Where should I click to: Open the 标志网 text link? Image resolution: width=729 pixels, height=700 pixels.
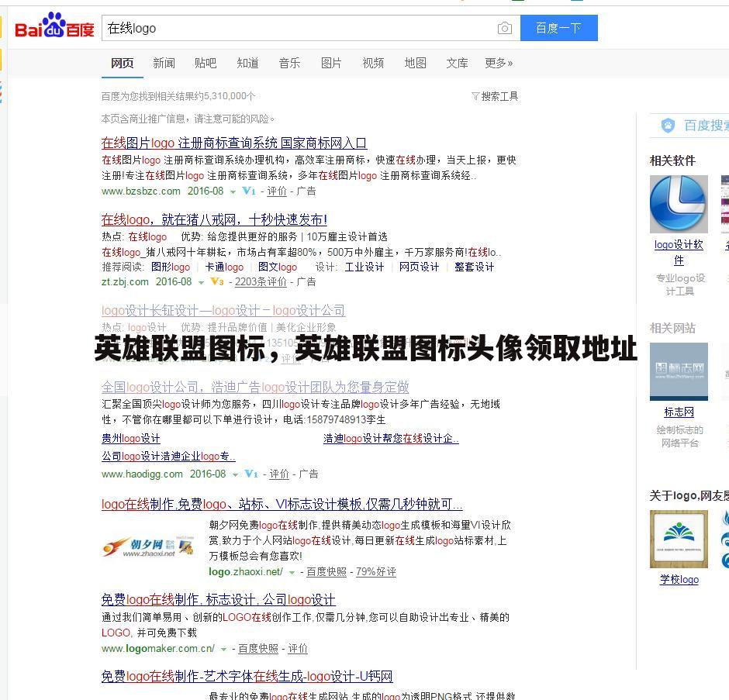pos(679,412)
